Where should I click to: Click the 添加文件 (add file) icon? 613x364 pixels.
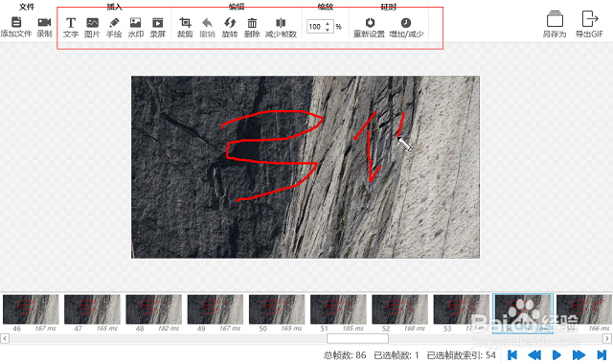pyautogui.click(x=16, y=22)
